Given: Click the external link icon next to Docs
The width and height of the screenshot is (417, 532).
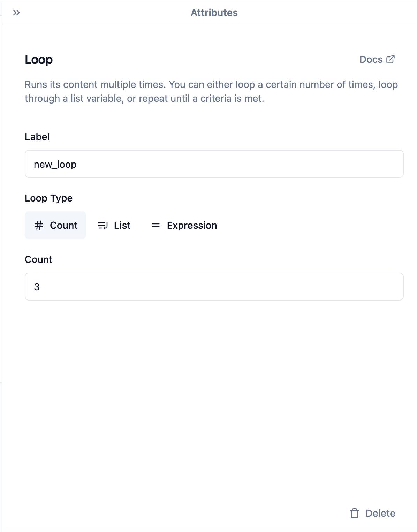Looking at the screenshot, I should 391,59.
